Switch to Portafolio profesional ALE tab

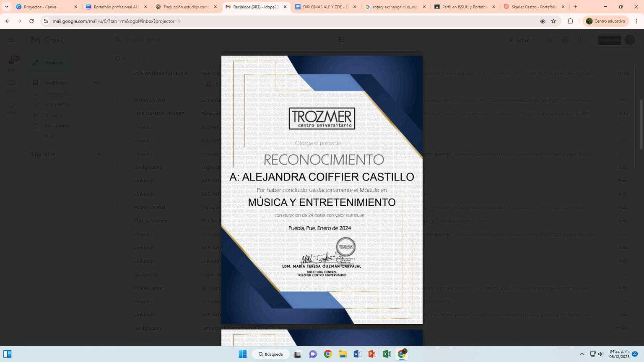click(x=117, y=7)
